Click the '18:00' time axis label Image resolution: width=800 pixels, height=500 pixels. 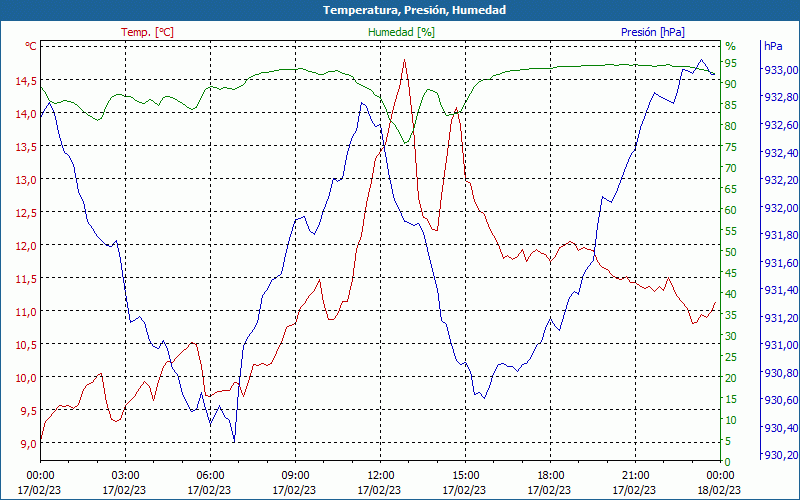pyautogui.click(x=551, y=476)
